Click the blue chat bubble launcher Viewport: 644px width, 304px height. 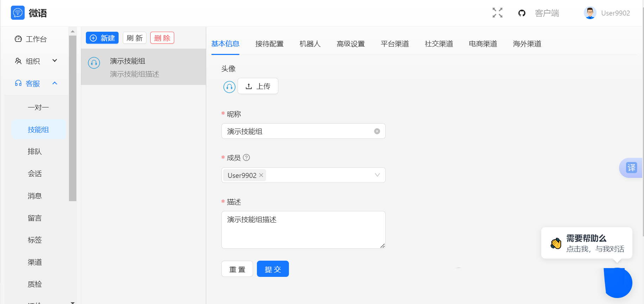[618, 283]
